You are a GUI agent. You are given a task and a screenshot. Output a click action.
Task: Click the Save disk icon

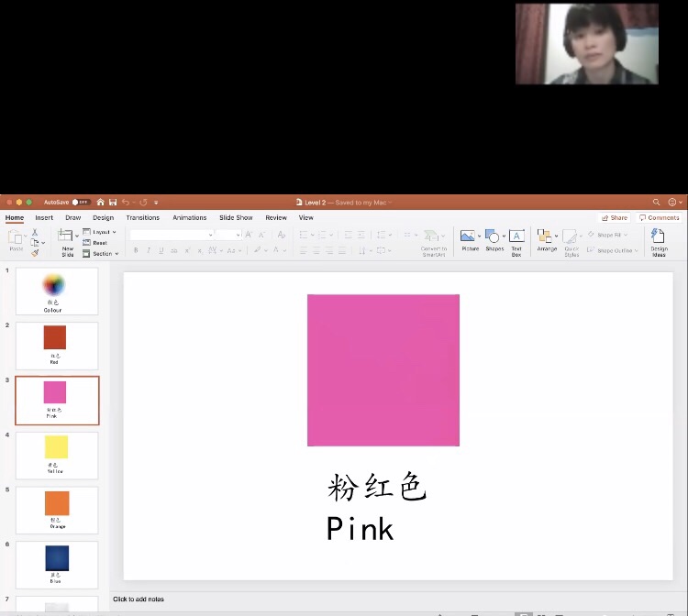(x=113, y=202)
